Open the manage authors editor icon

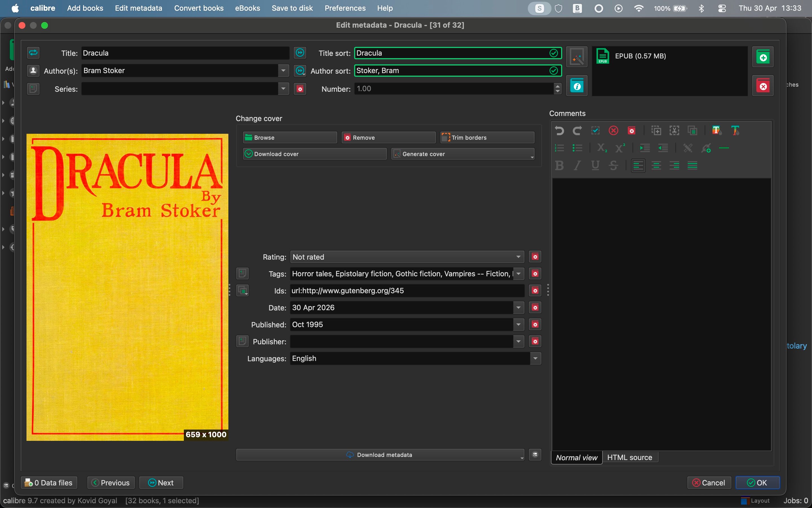click(33, 71)
